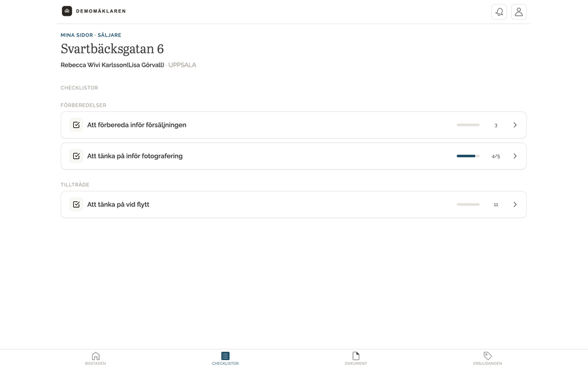This screenshot has height=368, width=588.
Task: Click checkmark icon beside Att tänka på inför fotografering
Action: tap(76, 156)
